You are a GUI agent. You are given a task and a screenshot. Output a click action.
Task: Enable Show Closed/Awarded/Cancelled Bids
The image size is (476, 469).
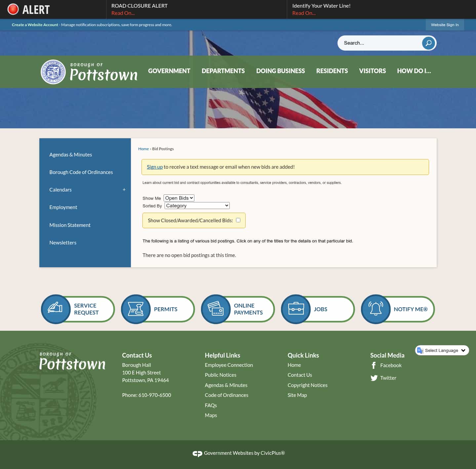point(238,220)
